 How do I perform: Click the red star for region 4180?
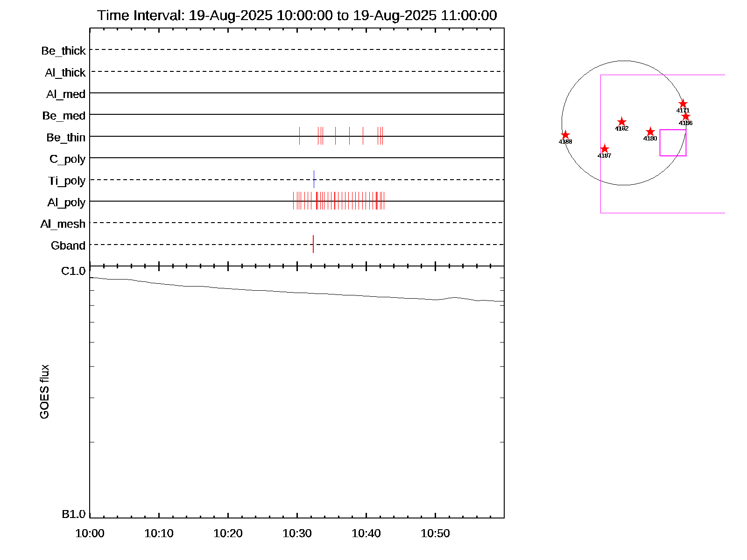tap(650, 132)
